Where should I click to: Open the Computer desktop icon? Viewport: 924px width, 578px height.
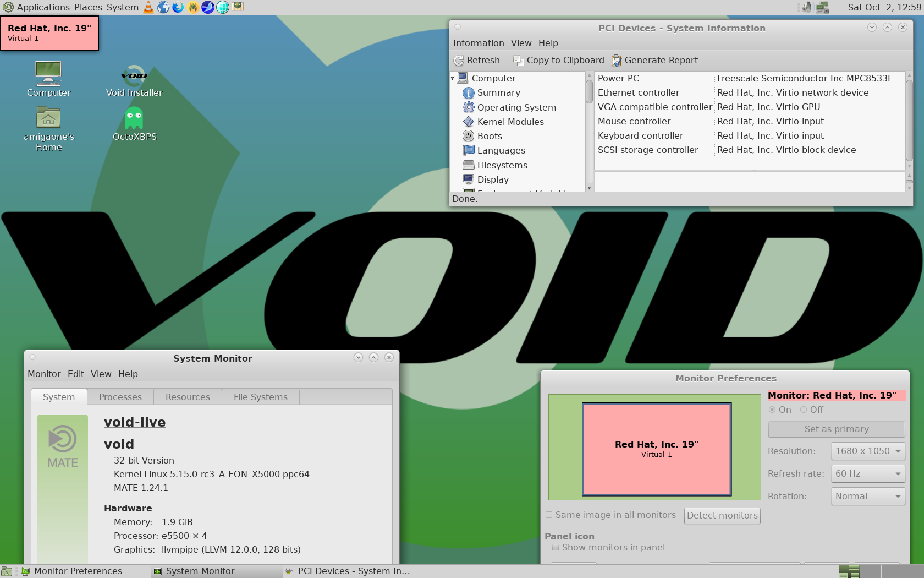(x=48, y=79)
